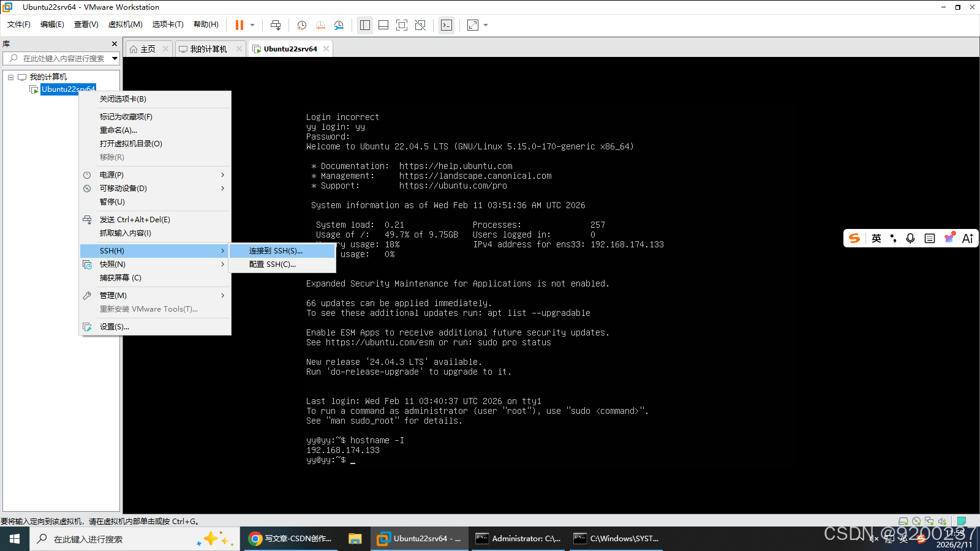Toggle punctuation mode on IME bar

pyautogui.click(x=894, y=238)
